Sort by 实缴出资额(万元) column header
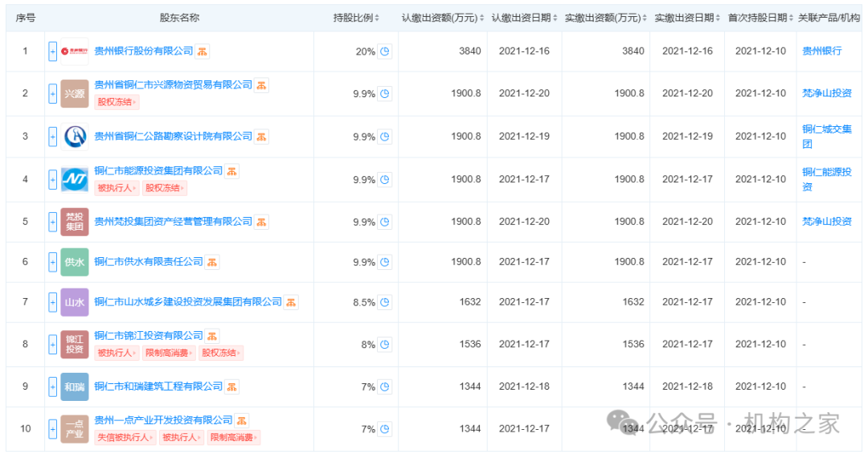Screen dimensions: 868x458 pyautogui.click(x=606, y=18)
